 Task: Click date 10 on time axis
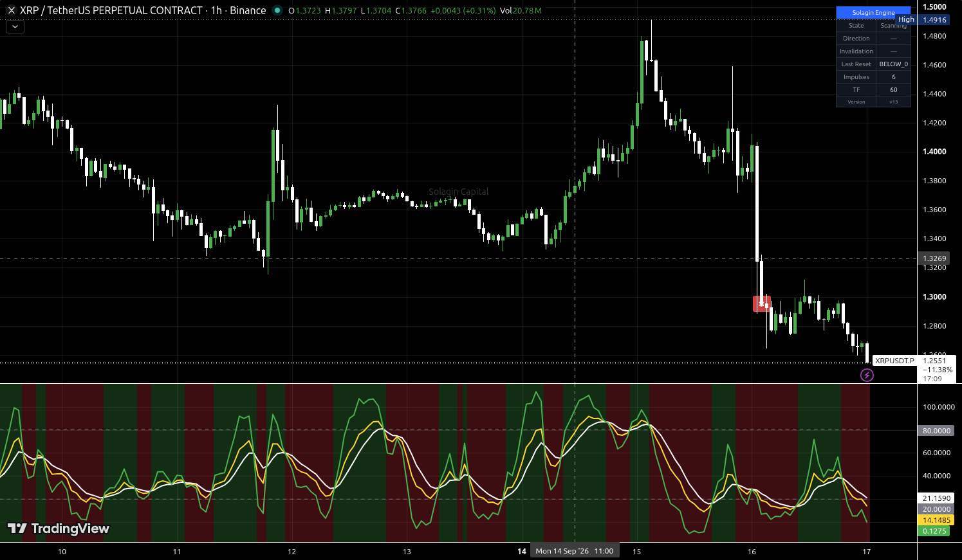point(62,552)
